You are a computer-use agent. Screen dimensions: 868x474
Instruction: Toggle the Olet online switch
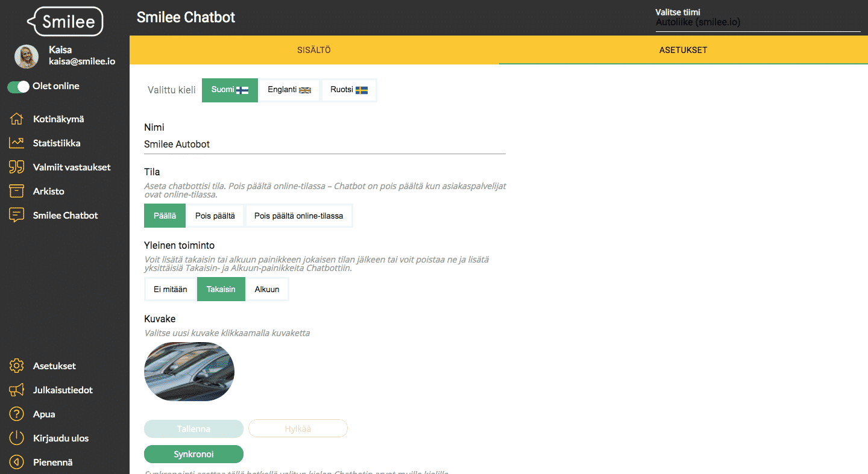tap(18, 87)
